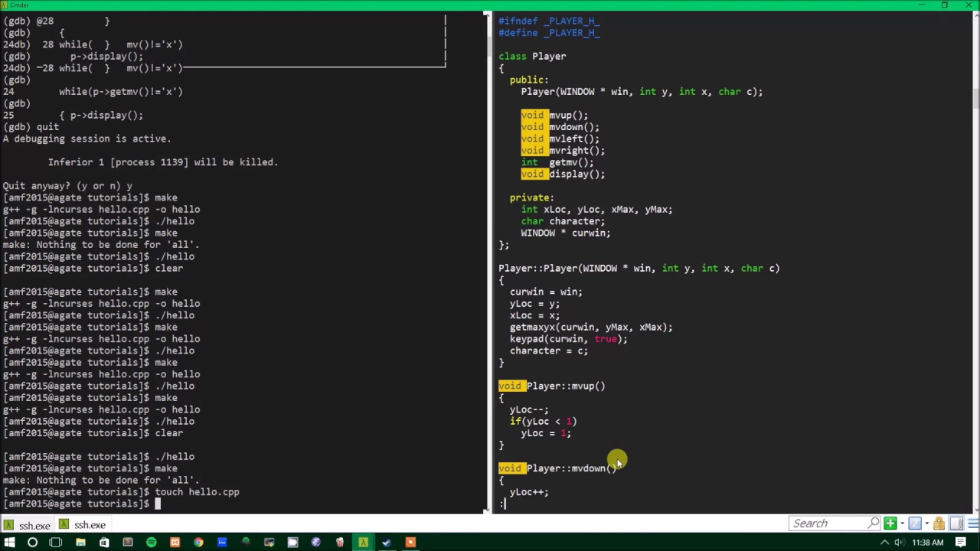Image resolution: width=980 pixels, height=551 pixels.
Task: Click Cmder lambda icon in taskbar
Action: [x=364, y=543]
